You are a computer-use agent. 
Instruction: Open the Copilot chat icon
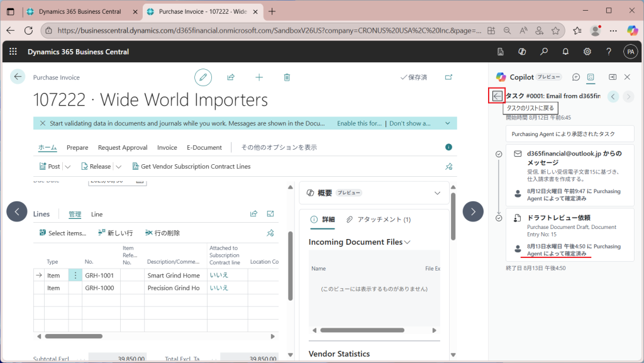[576, 77]
